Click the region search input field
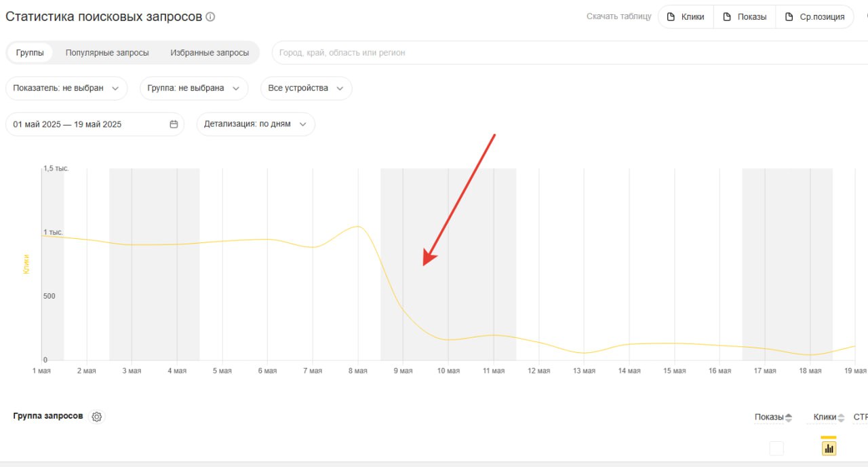Viewport: 868px width, 467px height. pos(570,52)
